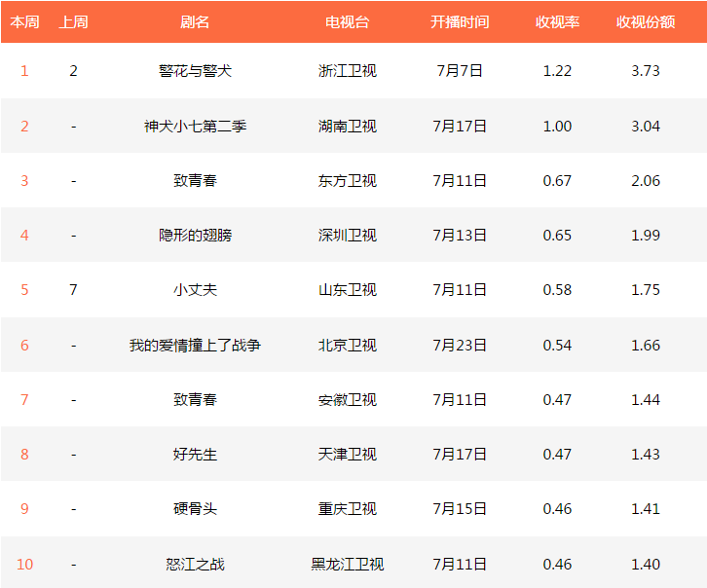The width and height of the screenshot is (707, 588).
Task: Click the 山东卫视 station cell
Action: (348, 290)
